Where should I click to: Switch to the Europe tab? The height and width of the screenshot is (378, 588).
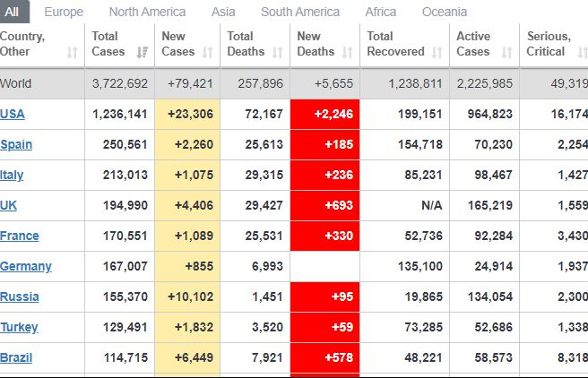(x=64, y=12)
